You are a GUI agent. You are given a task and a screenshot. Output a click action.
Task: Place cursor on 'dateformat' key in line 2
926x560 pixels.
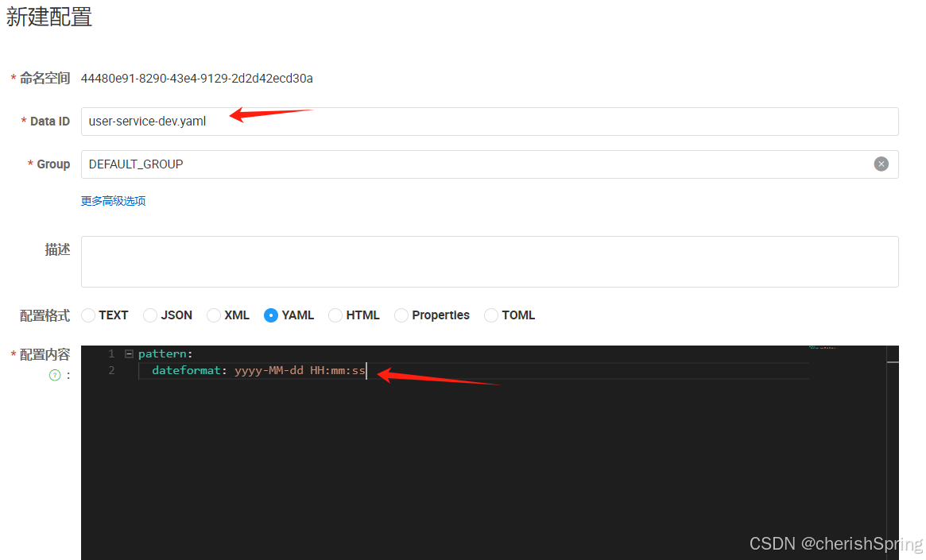186,371
